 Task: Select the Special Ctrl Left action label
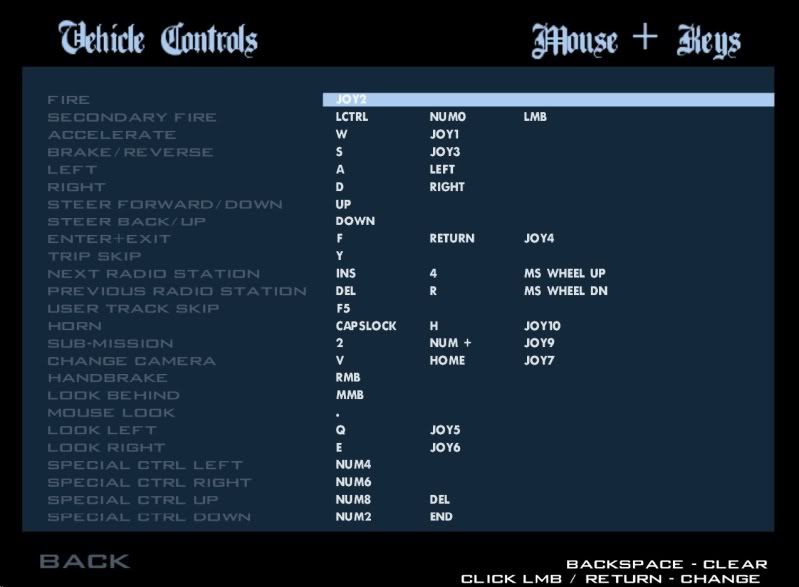(x=145, y=465)
